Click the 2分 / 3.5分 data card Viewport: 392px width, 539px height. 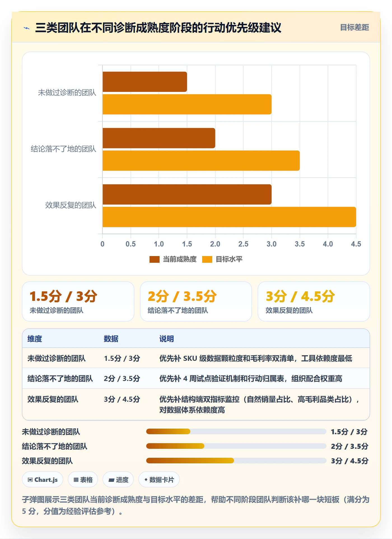point(196,301)
